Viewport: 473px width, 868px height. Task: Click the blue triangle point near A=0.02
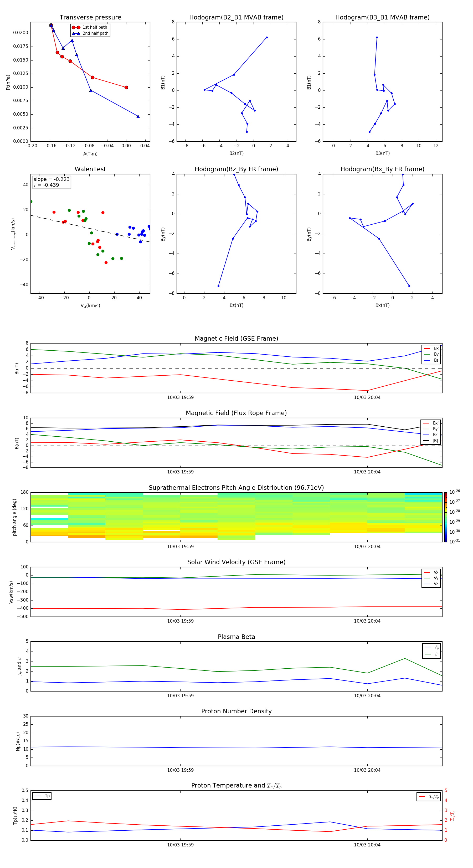[138, 117]
